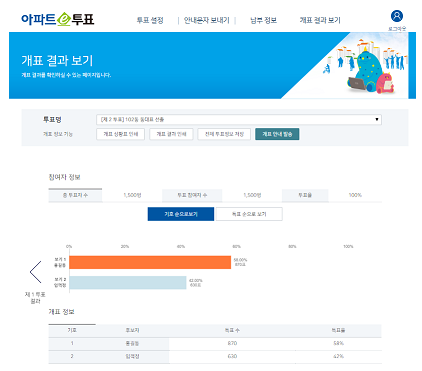Click the 개표 안내 발송 button
The height and width of the screenshot is (371, 422).
click(277, 134)
